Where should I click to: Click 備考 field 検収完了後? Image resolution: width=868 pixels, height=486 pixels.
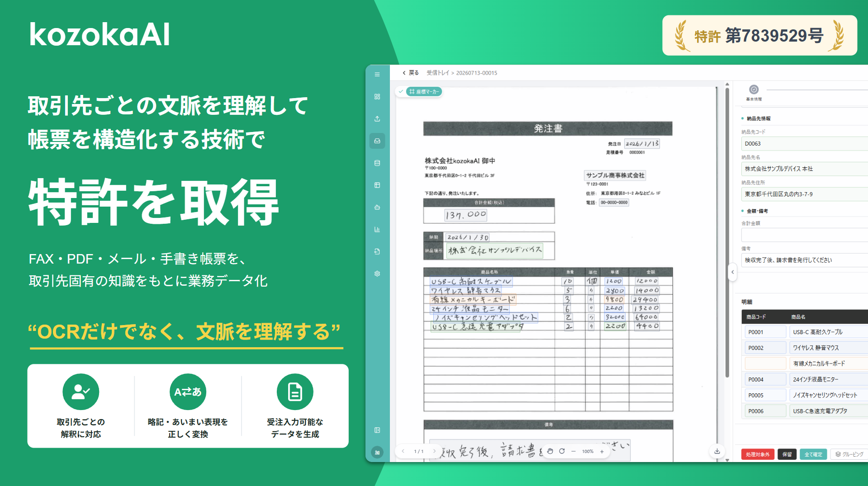(805, 260)
